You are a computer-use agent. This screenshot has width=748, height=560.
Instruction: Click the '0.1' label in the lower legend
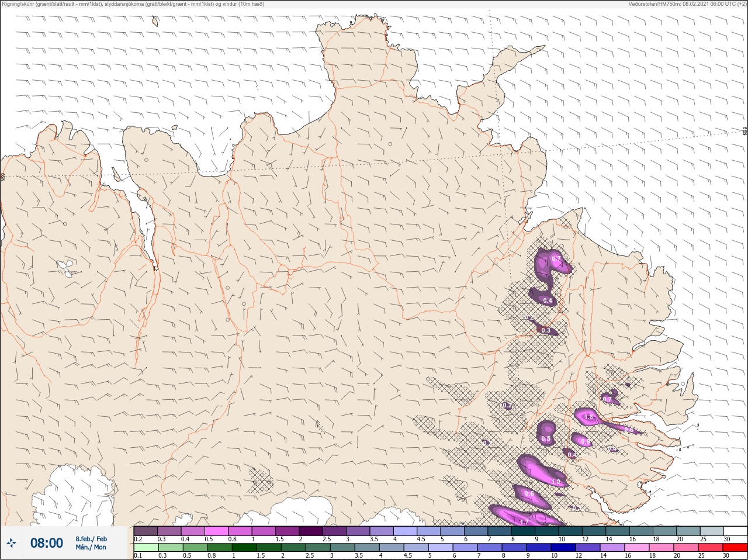(138, 556)
